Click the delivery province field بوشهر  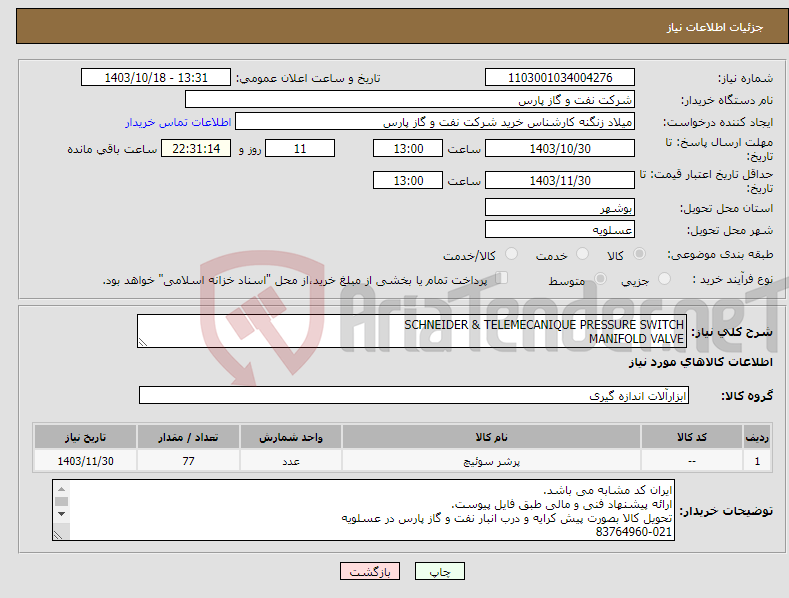pyautogui.click(x=560, y=207)
